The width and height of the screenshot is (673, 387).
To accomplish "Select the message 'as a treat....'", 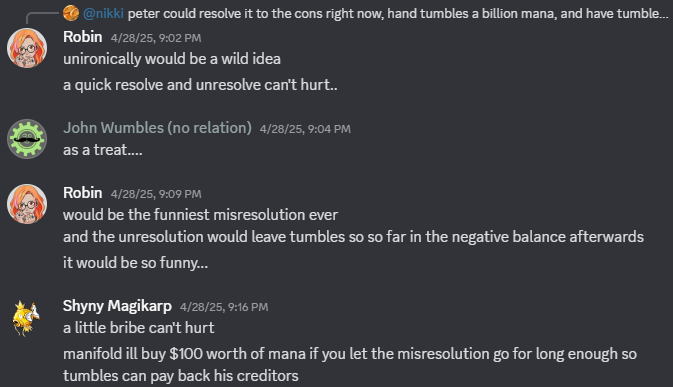I will click(103, 150).
